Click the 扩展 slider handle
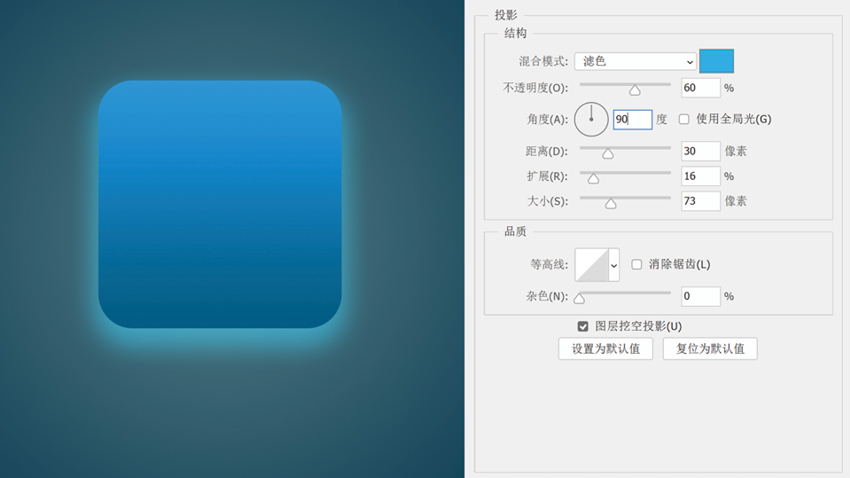The image size is (850, 478). click(x=594, y=178)
